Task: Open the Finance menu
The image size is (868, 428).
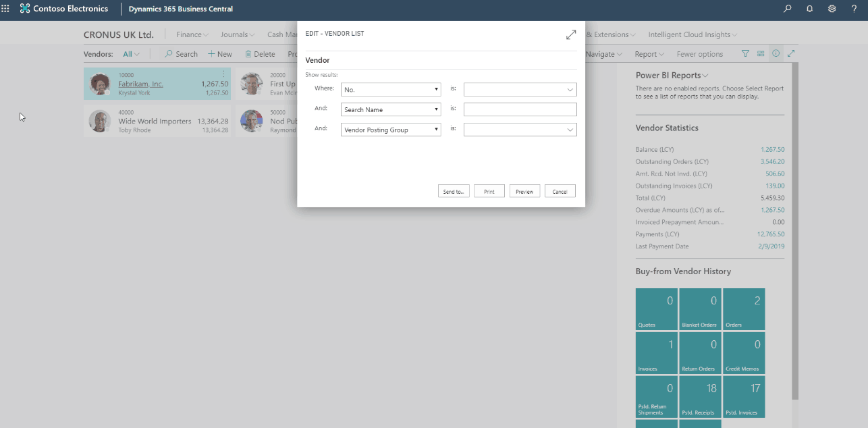Action: point(192,34)
